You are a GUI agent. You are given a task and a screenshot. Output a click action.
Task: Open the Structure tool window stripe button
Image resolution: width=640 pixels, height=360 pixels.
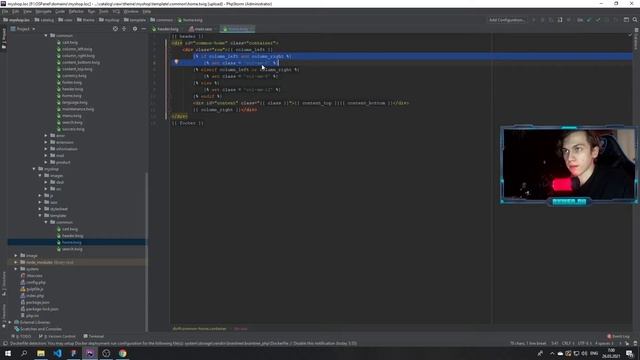[4, 284]
